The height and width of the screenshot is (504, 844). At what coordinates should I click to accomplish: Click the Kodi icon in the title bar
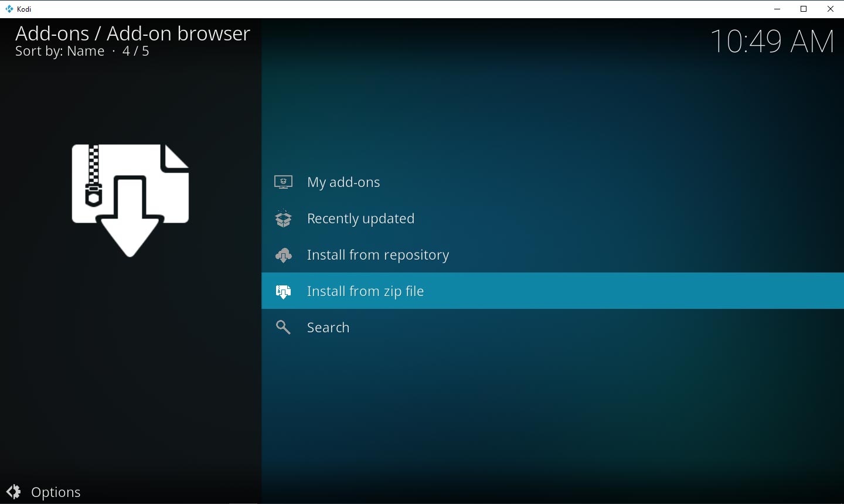[8, 9]
